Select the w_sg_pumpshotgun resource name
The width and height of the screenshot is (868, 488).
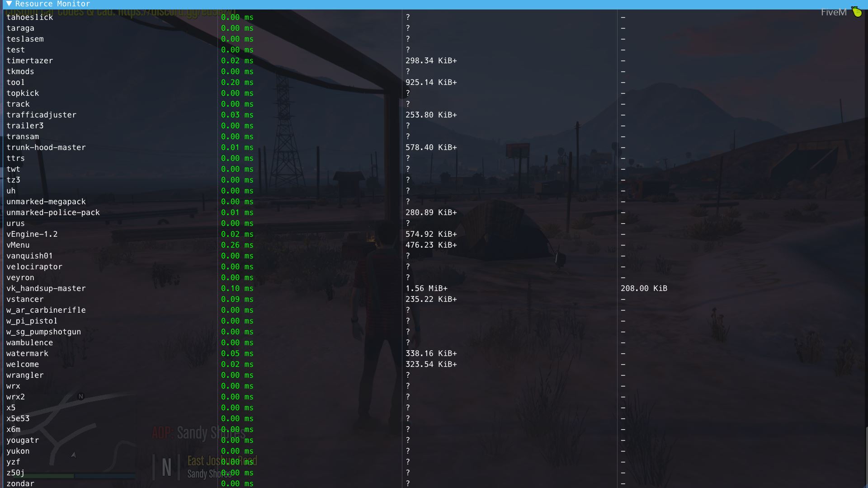[44, 332]
